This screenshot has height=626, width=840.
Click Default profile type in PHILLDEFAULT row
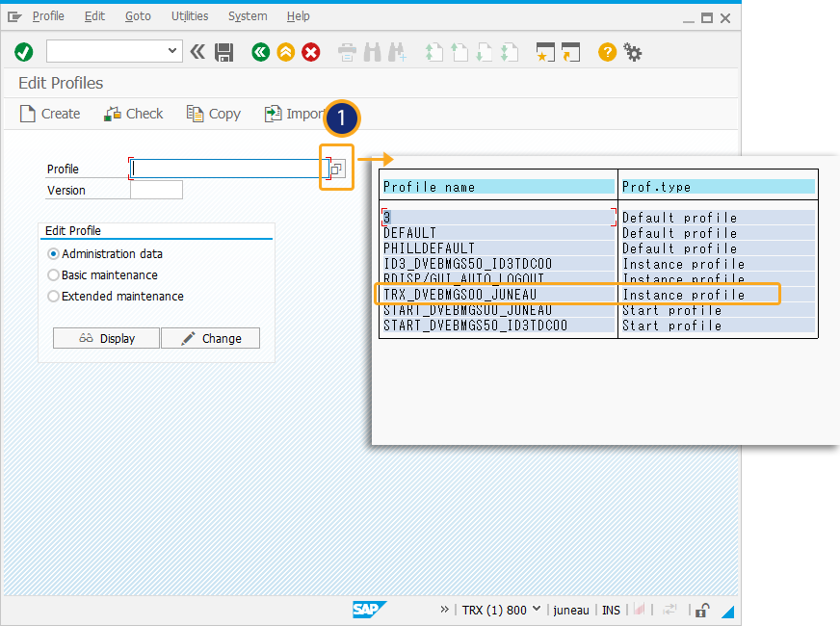coord(680,249)
